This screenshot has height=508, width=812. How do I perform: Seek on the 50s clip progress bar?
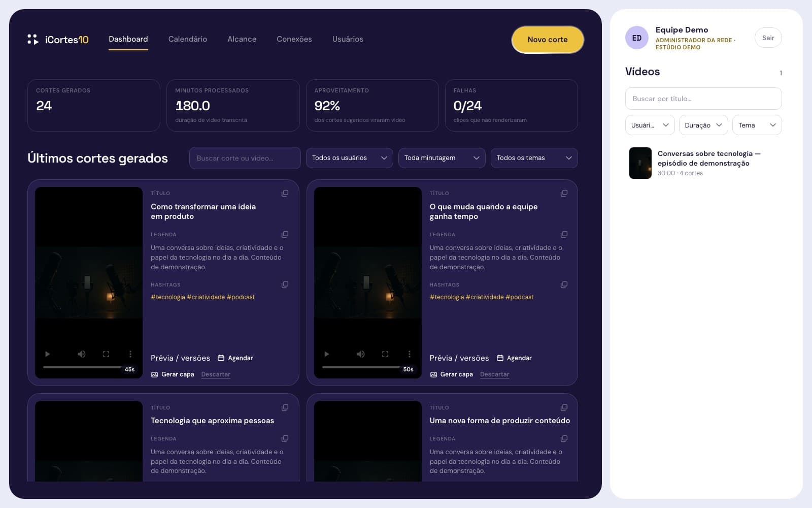pos(361,367)
